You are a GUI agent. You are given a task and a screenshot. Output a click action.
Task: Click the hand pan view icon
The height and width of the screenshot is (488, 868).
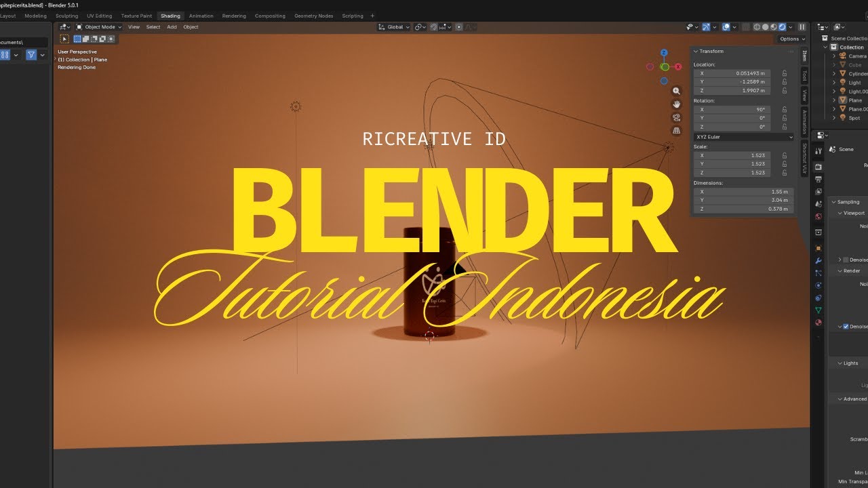click(x=676, y=104)
